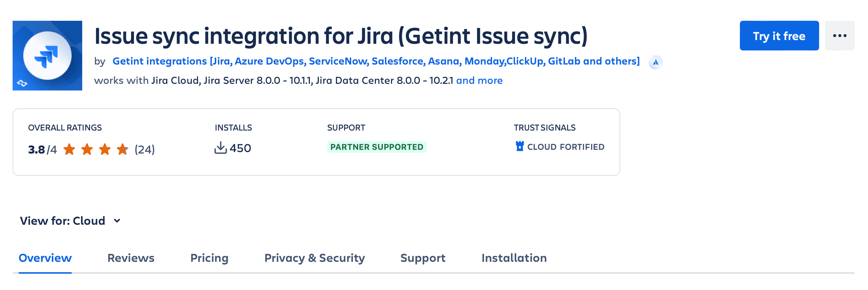Open the Getint integrations vendor link
868x290 pixels.
pos(376,61)
